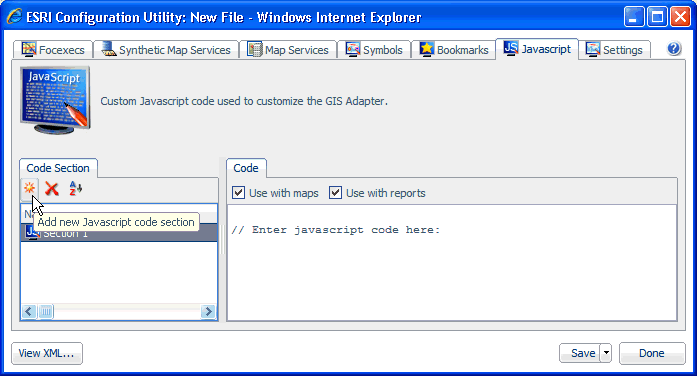Open the help question mark icon
Image resolution: width=697 pixels, height=376 pixels.
pyautogui.click(x=673, y=48)
